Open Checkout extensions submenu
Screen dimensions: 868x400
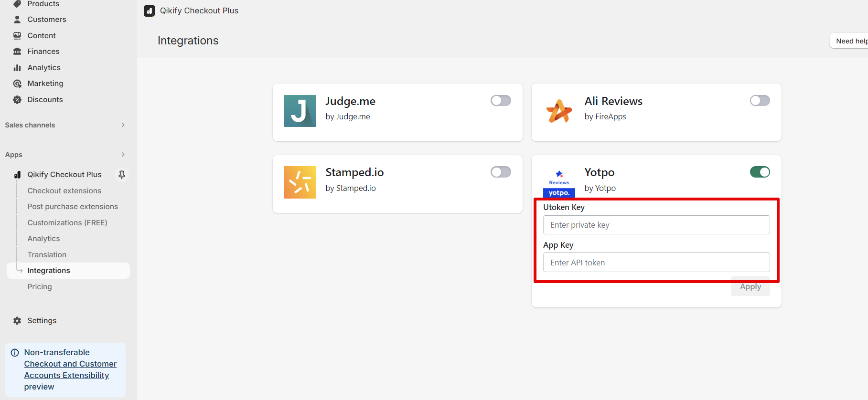[x=64, y=191]
